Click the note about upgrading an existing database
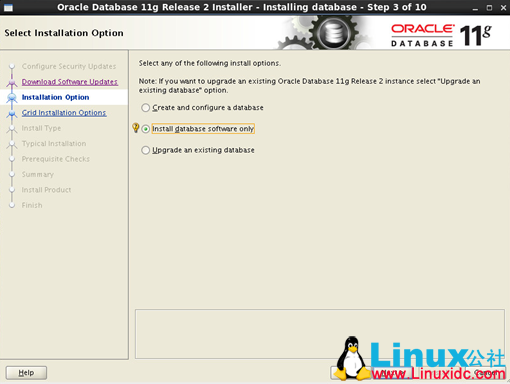 click(x=309, y=86)
